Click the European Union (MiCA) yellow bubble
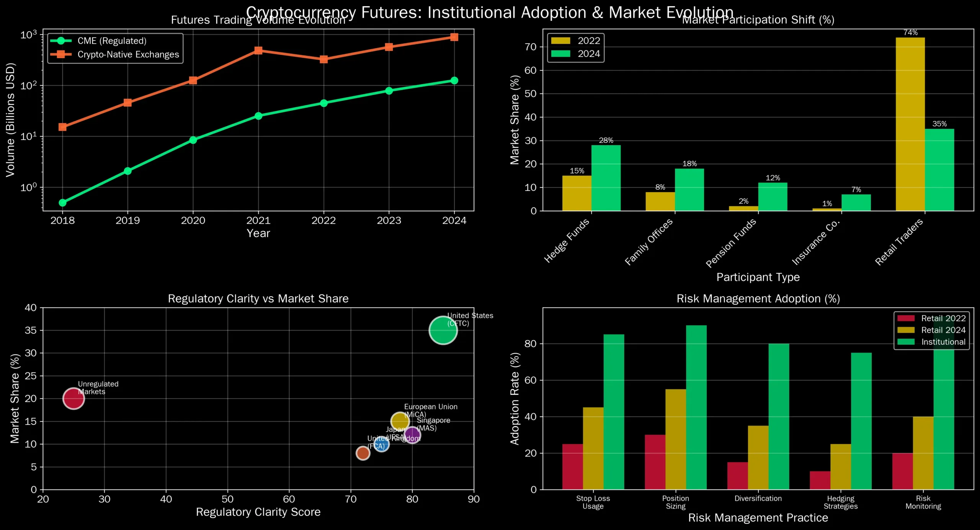Viewport: 980px width, 530px height. 400,421
